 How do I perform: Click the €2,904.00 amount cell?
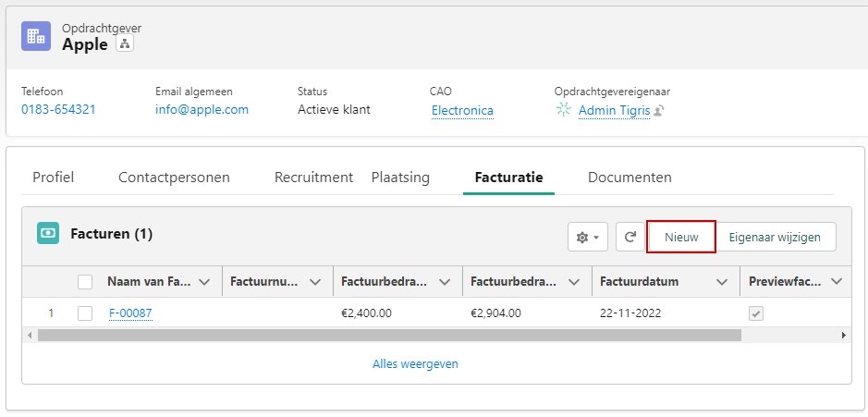click(x=496, y=313)
